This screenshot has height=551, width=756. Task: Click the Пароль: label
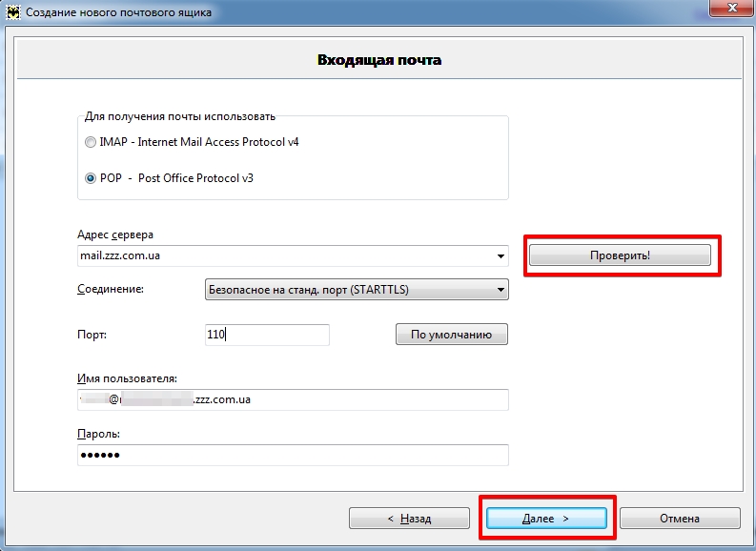click(x=98, y=434)
